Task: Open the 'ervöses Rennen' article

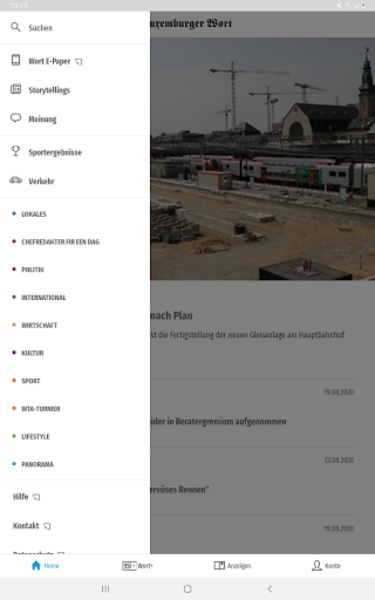Action: [179, 489]
